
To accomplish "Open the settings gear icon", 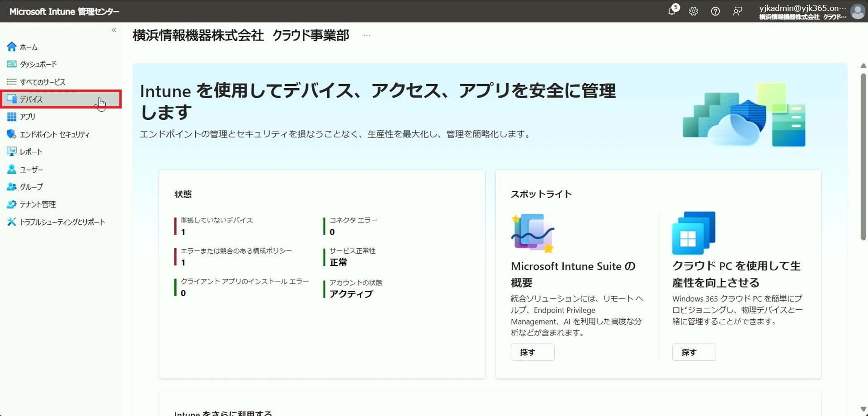I will pos(693,11).
